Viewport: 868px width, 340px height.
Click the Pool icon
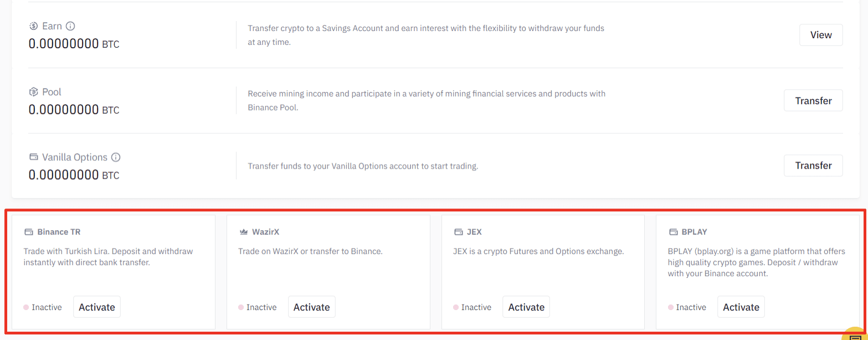[x=33, y=92]
